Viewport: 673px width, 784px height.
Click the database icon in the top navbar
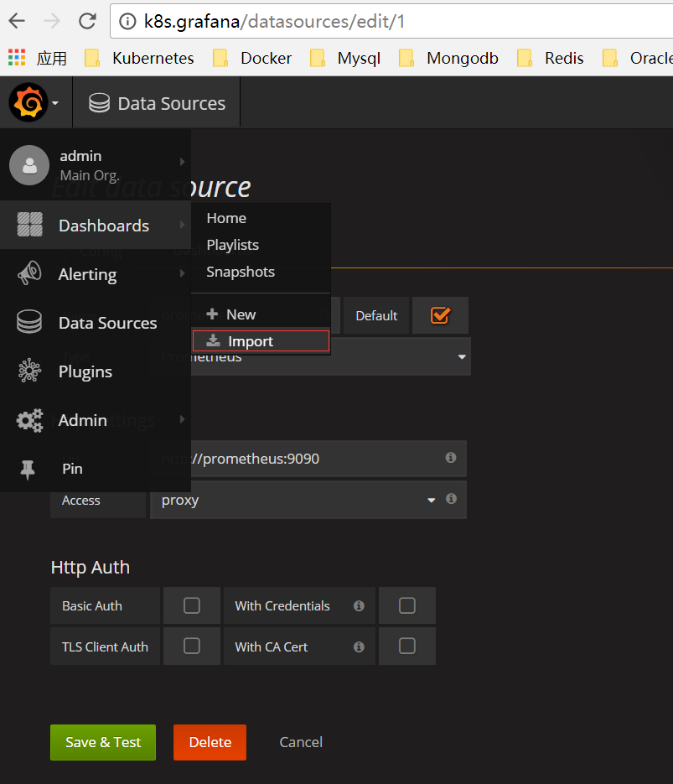[x=100, y=103]
